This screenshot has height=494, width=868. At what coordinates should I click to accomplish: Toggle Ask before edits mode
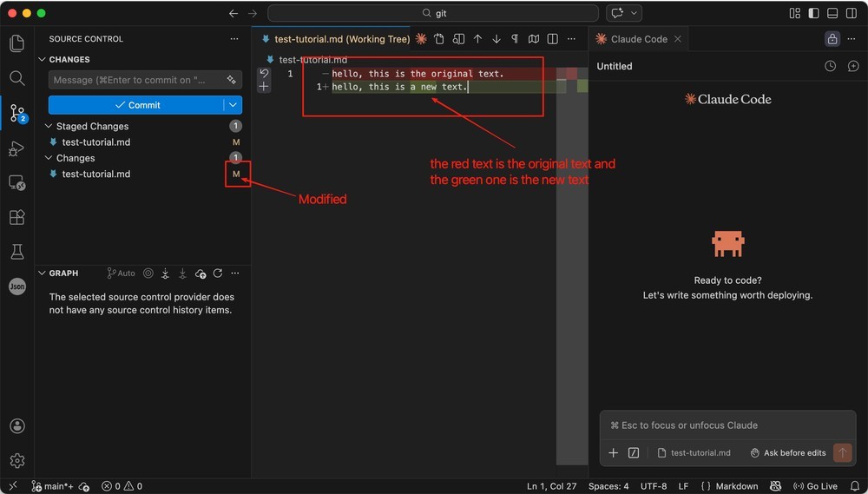[788, 452]
